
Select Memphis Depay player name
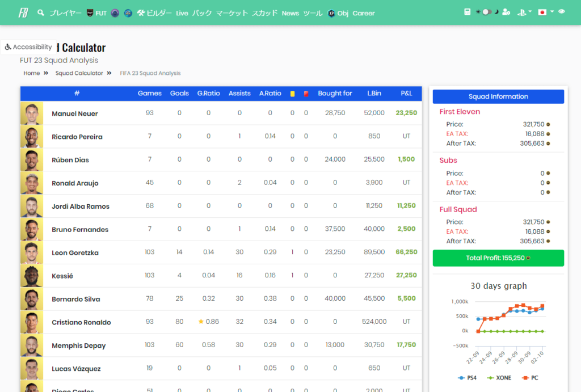pos(78,345)
